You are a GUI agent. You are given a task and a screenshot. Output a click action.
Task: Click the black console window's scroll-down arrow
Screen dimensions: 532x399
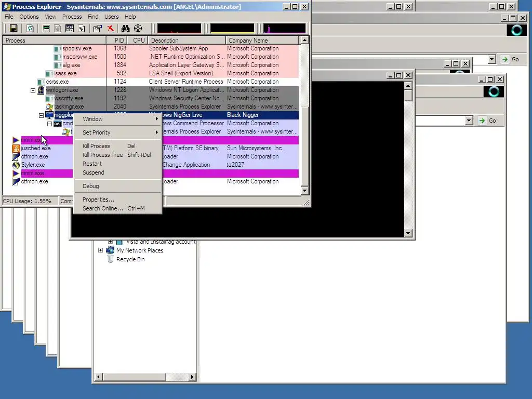[x=408, y=233]
